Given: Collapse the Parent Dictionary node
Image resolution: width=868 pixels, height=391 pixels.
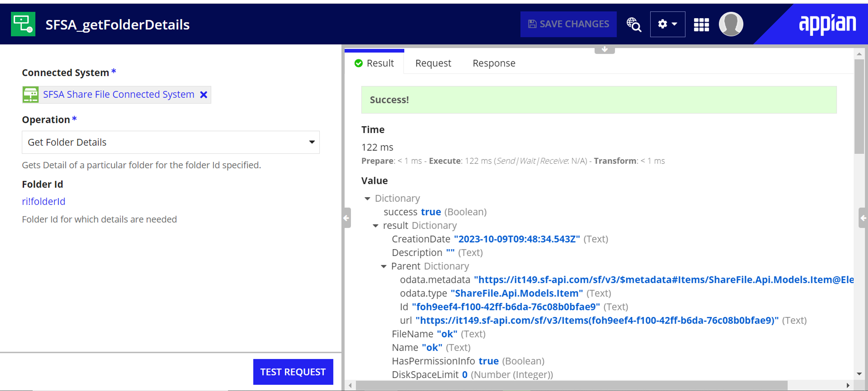Looking at the screenshot, I should click(383, 266).
